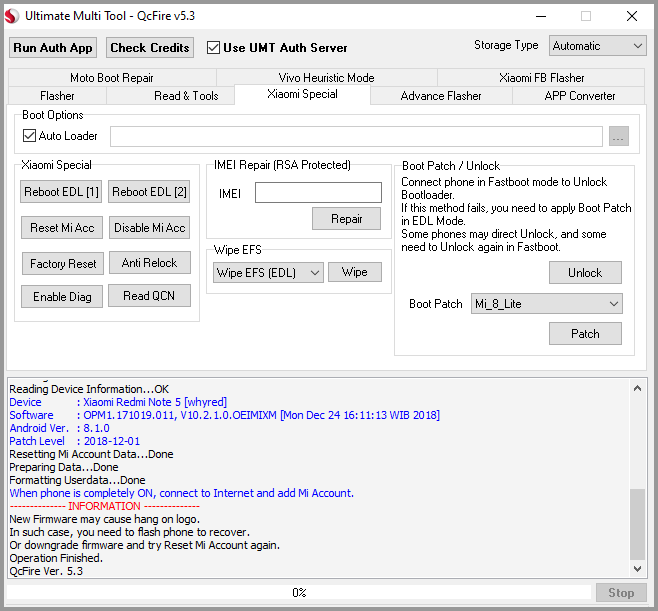Click the Wipe button

pyautogui.click(x=355, y=272)
